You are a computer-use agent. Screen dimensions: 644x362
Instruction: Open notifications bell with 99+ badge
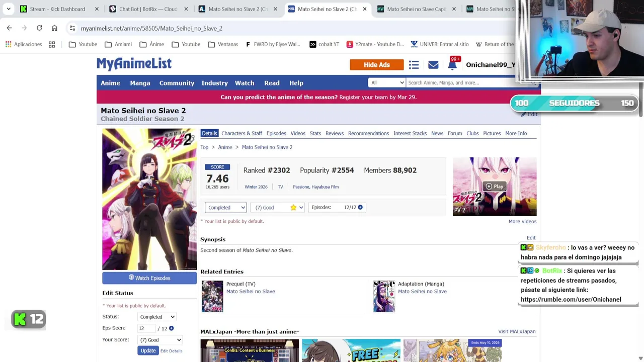(x=453, y=64)
